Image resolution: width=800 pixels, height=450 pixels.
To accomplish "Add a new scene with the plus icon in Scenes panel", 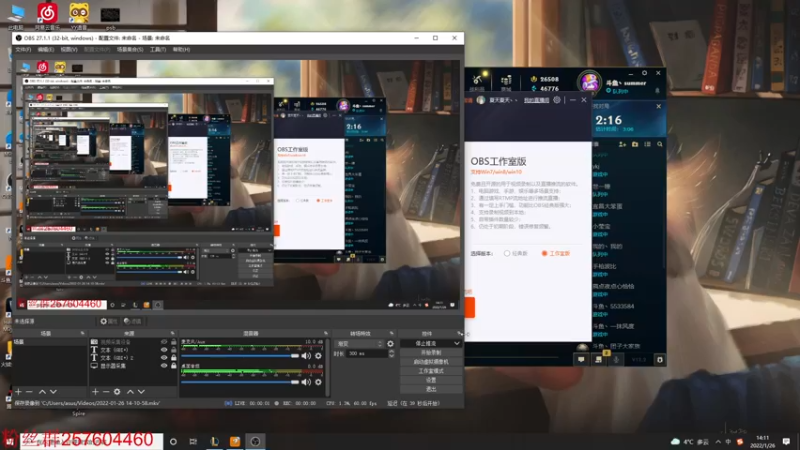I will tap(18, 392).
